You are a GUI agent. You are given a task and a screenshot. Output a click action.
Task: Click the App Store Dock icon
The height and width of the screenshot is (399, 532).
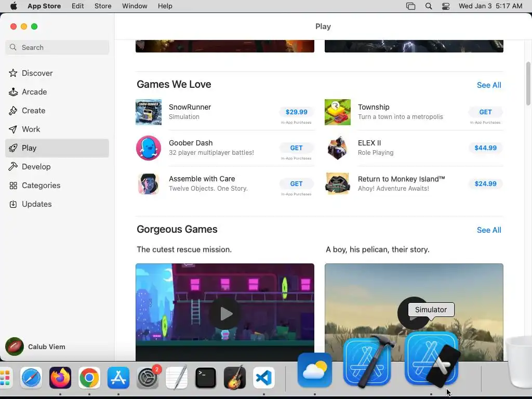click(118, 378)
